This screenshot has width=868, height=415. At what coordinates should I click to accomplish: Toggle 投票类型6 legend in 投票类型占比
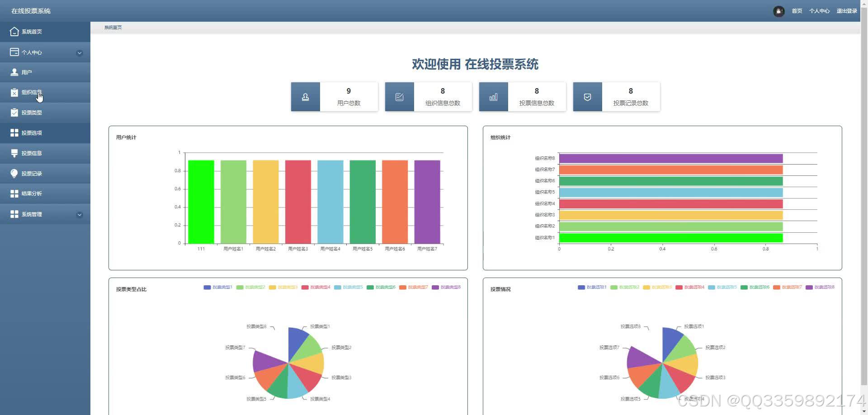coord(381,287)
